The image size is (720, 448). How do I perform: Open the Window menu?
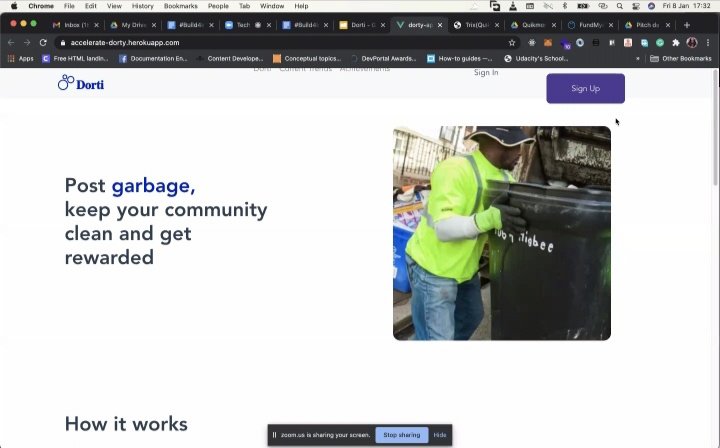click(x=272, y=6)
